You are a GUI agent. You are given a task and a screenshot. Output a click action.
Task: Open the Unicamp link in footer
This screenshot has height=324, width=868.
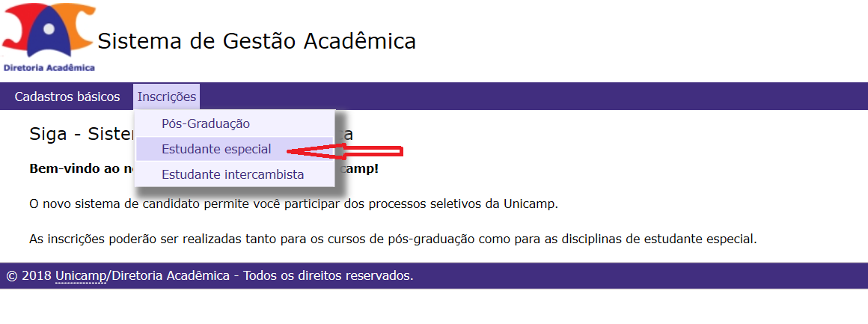(x=81, y=275)
